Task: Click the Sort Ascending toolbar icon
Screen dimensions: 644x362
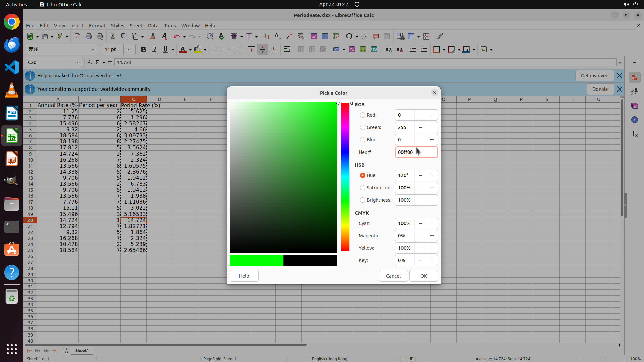Action: 278,36
